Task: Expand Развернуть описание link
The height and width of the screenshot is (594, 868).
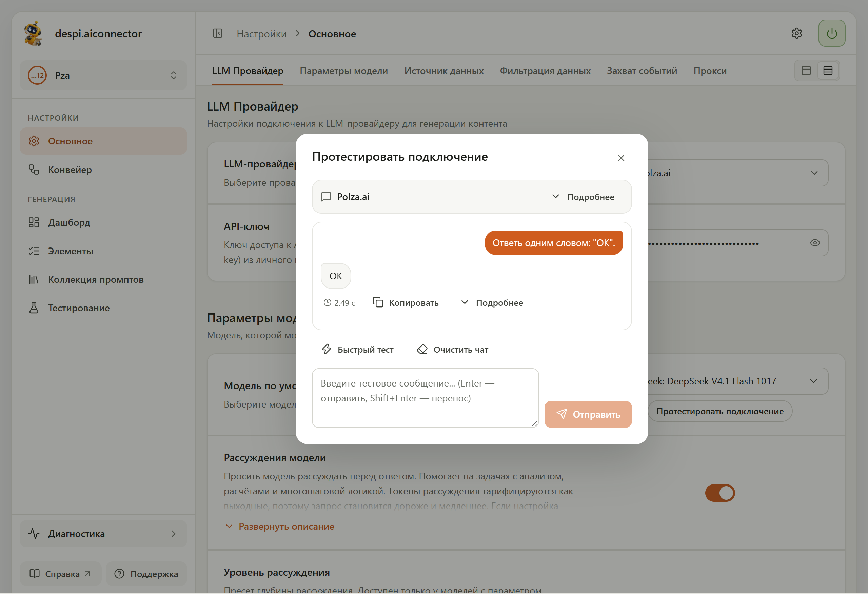Action: (280, 527)
